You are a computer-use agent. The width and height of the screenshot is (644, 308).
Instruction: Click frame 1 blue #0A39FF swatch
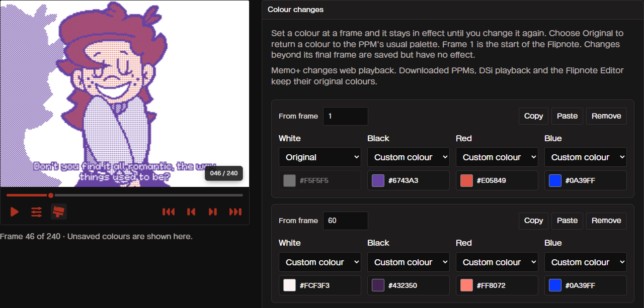tap(555, 180)
